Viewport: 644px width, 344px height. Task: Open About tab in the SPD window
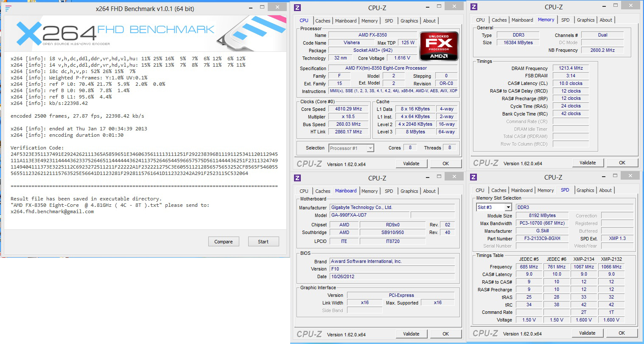(x=605, y=190)
